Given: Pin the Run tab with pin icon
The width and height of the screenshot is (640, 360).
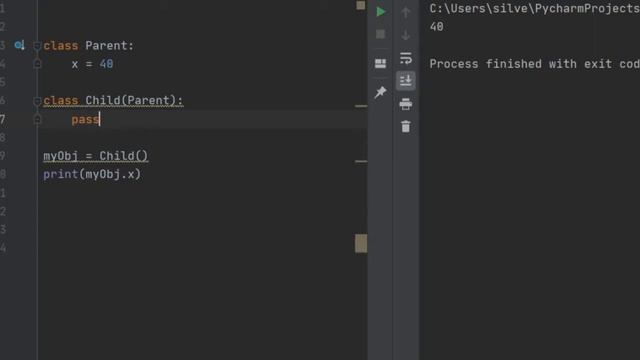Looking at the screenshot, I should coord(380,92).
